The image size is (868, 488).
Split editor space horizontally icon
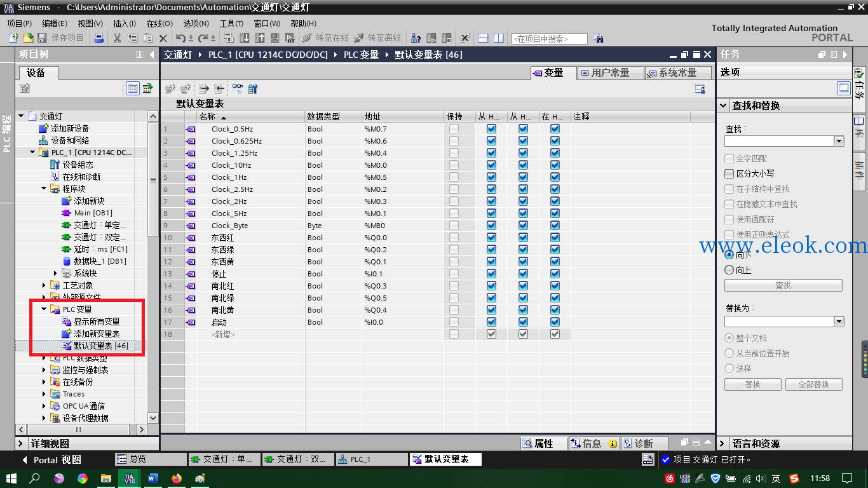(x=483, y=38)
